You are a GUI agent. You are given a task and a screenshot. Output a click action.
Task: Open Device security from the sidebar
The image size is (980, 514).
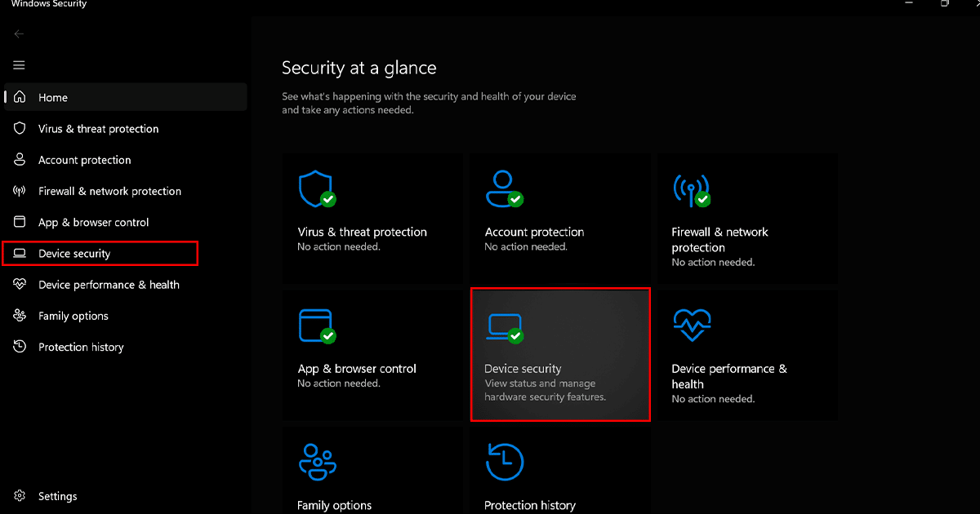[x=74, y=254]
